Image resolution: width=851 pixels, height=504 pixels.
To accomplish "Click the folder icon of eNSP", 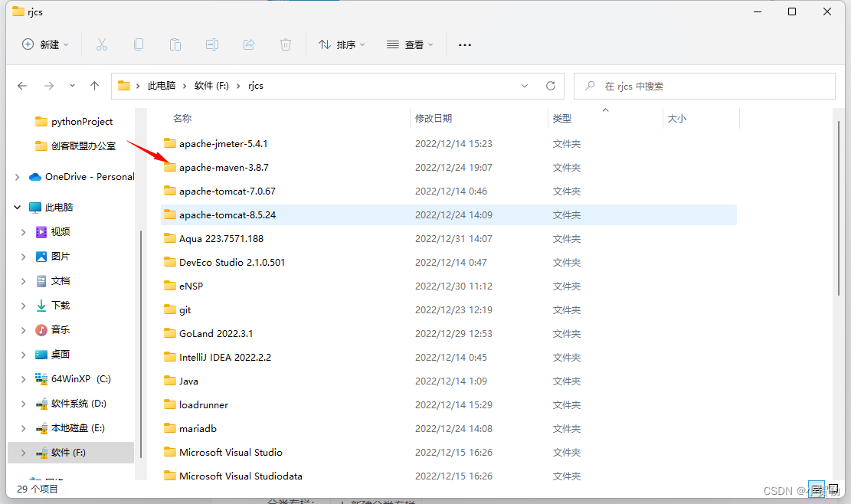I will [x=170, y=286].
